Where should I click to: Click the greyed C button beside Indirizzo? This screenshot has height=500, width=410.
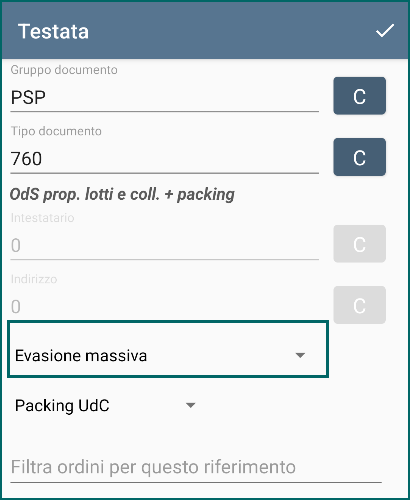[x=360, y=305]
